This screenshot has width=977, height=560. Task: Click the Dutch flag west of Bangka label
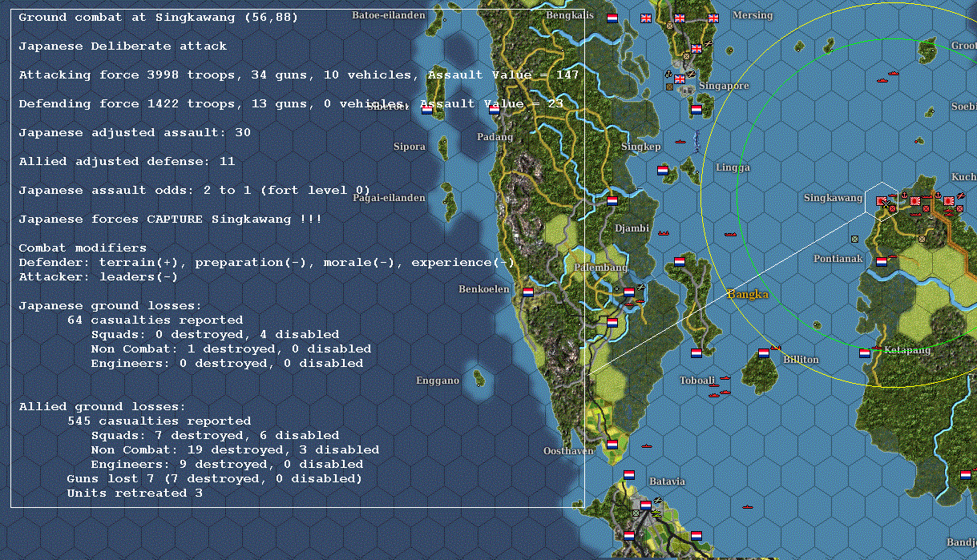coord(680,261)
